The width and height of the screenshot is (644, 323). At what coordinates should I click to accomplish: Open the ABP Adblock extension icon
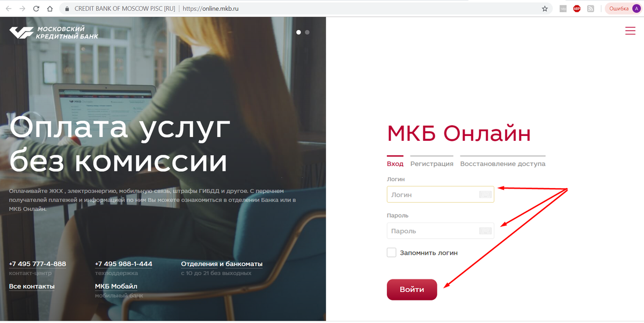tap(576, 9)
